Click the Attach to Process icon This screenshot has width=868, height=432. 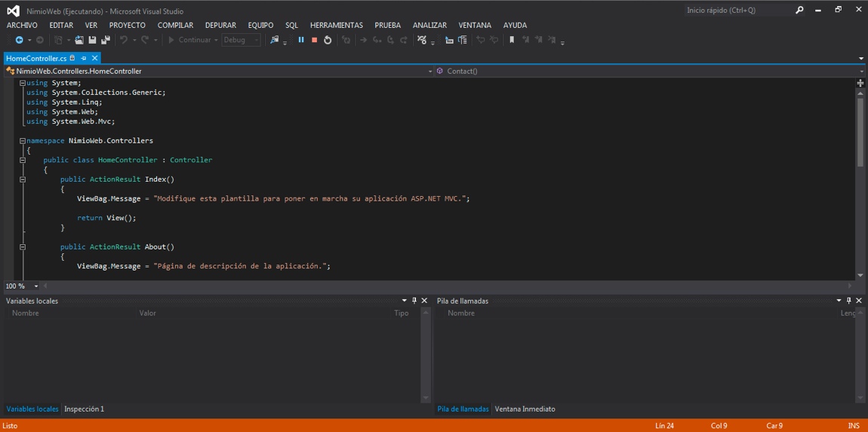tap(275, 40)
